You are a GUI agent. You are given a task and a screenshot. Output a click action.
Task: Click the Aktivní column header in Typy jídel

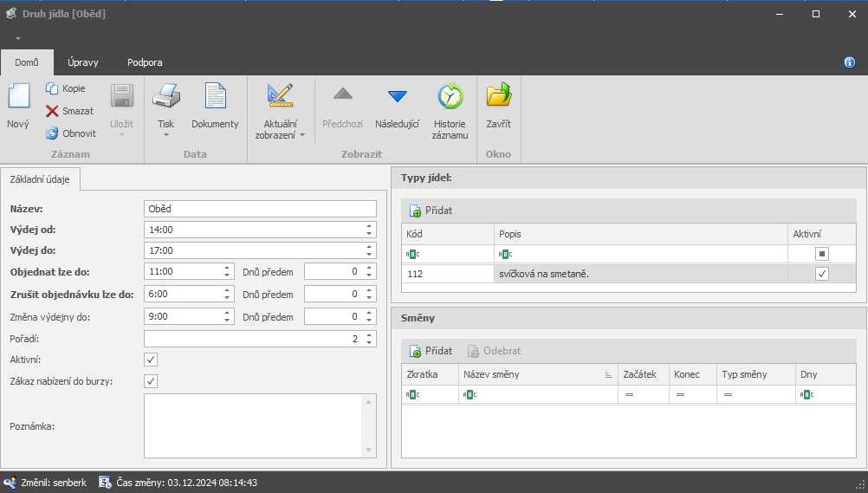[821, 234]
